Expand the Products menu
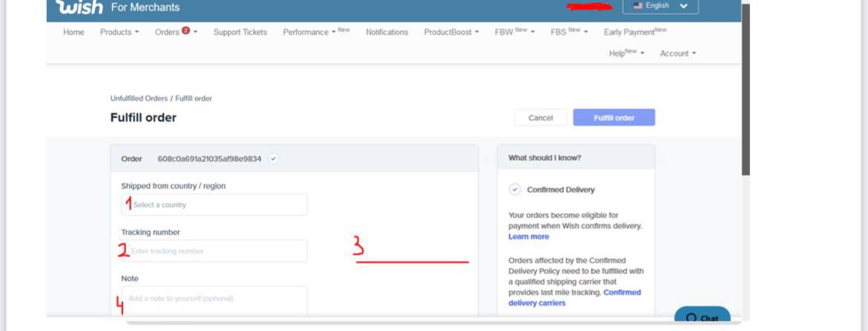 pos(119,32)
